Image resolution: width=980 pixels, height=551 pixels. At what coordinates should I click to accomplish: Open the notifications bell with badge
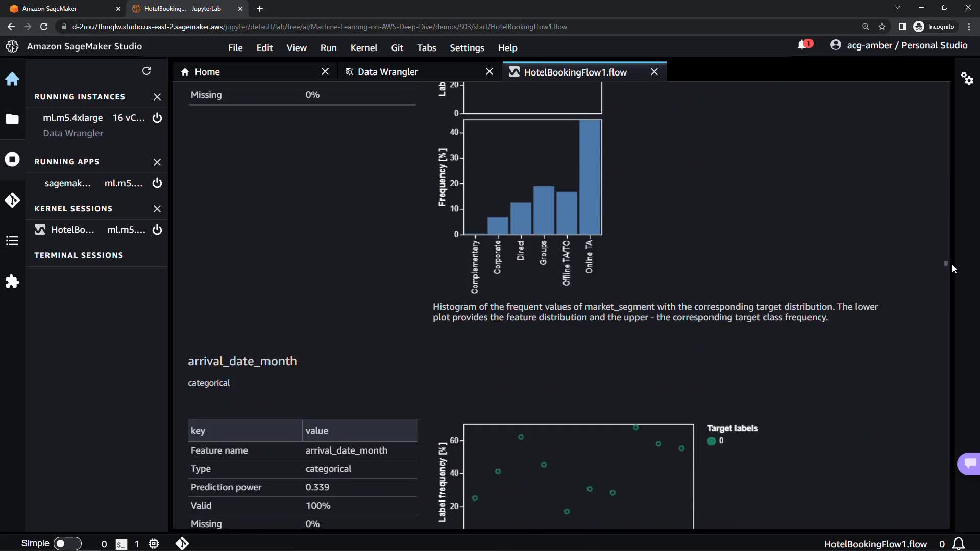coord(803,45)
